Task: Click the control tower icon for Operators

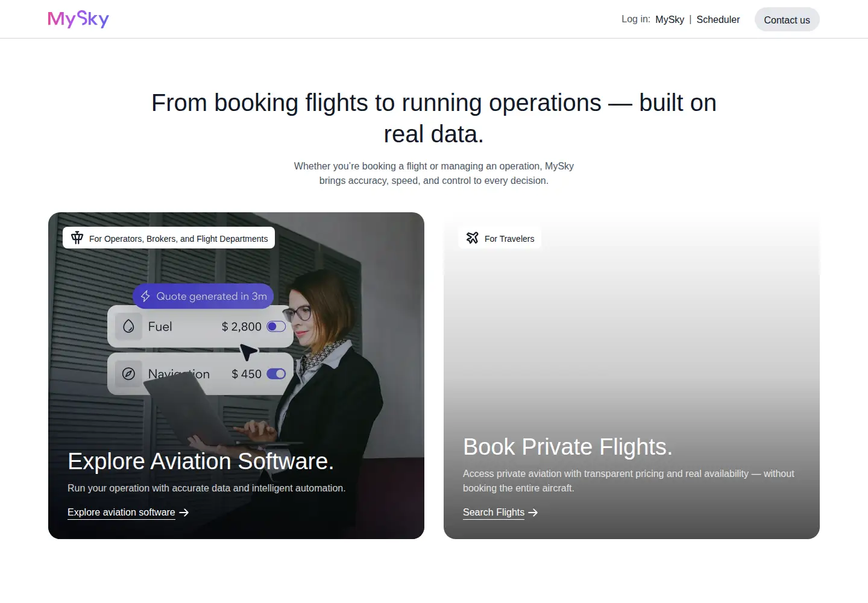Action: (x=77, y=238)
